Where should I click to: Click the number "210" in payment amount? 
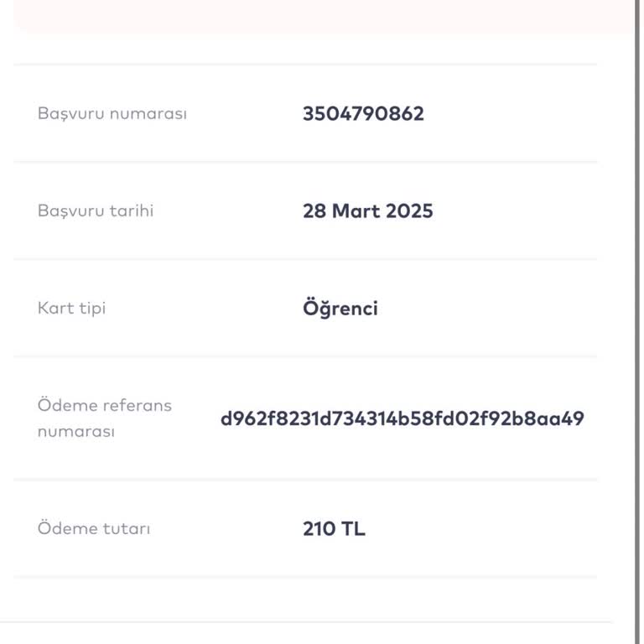[x=318, y=530]
